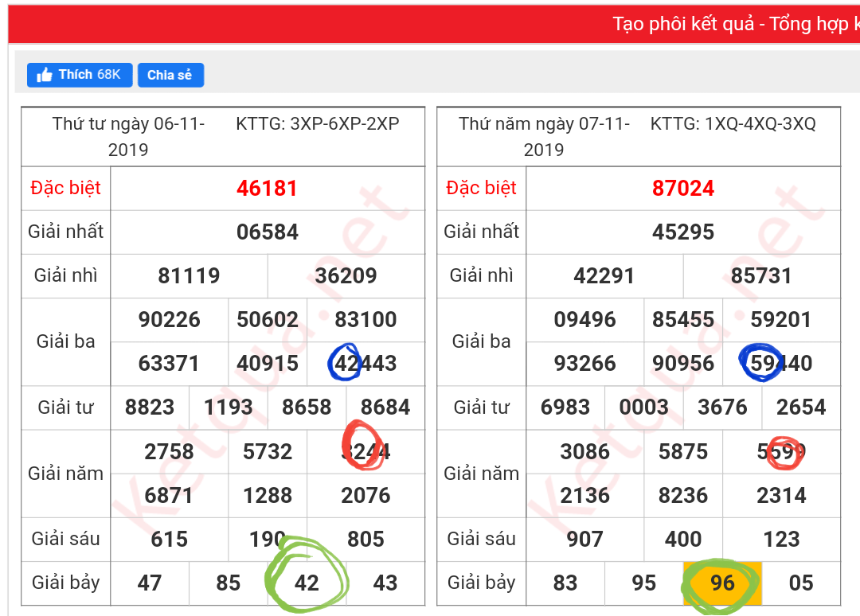This screenshot has height=616, width=860.
Task: Click first prize number 06584
Action: [267, 232]
